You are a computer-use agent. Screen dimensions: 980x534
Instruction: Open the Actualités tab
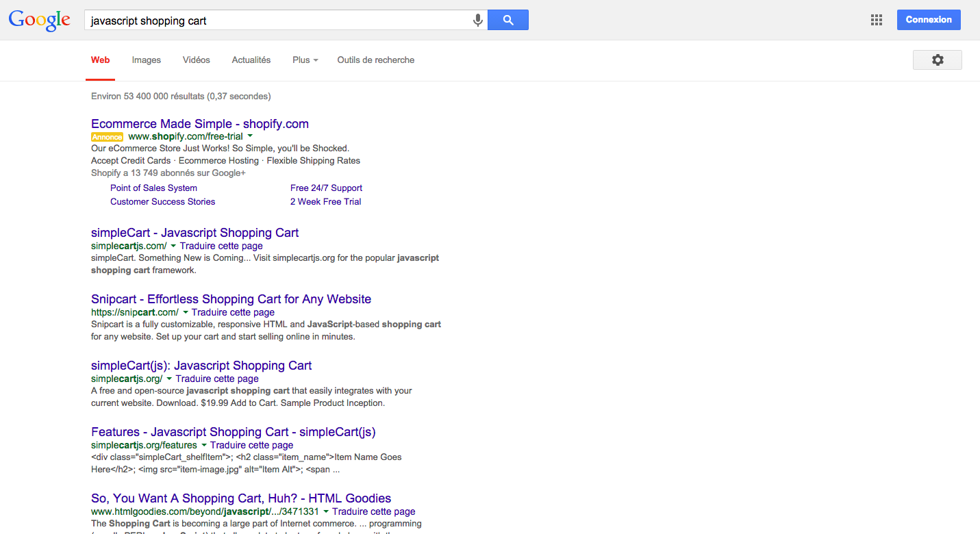coord(251,60)
